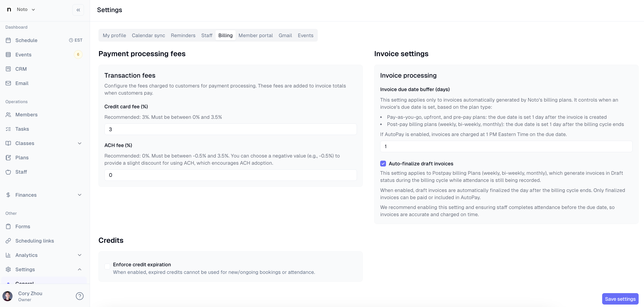Click the Scheduling links chain icon

click(8, 241)
